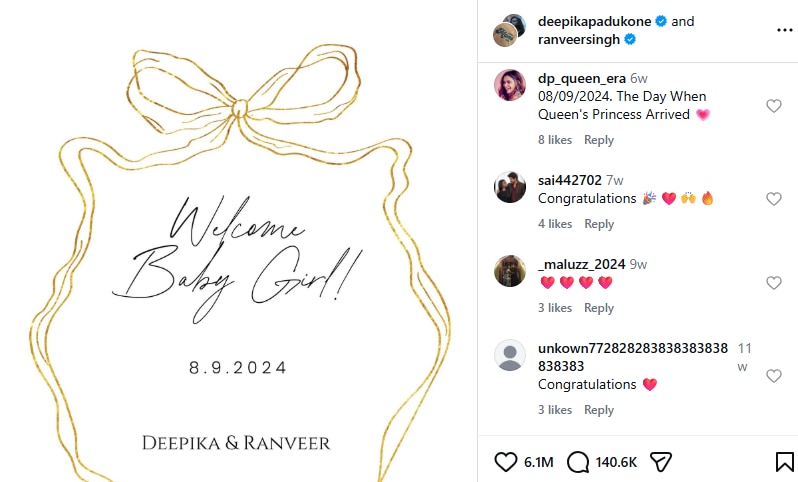This screenshot has width=798, height=482.
Task: Like unkown772828's comment heart
Action: pos(774,376)
